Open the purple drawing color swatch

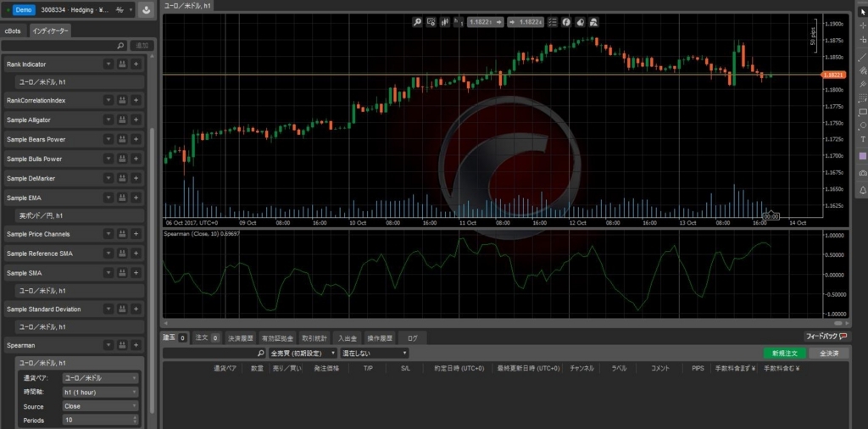862,156
